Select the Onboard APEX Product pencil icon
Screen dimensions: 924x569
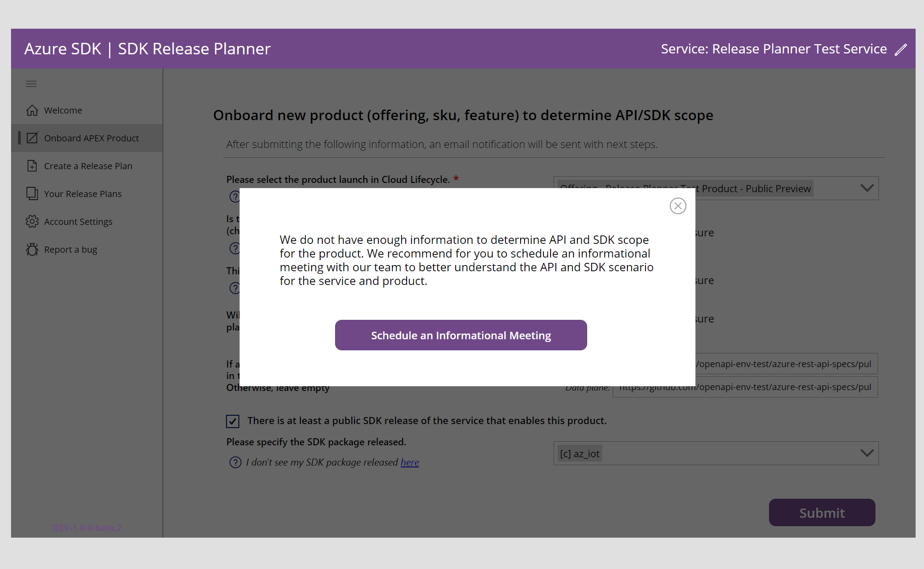click(32, 138)
